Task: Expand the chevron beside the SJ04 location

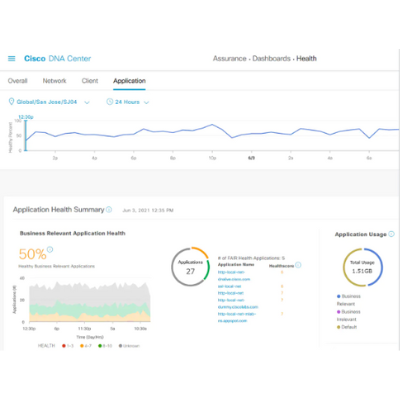Action: (87, 102)
